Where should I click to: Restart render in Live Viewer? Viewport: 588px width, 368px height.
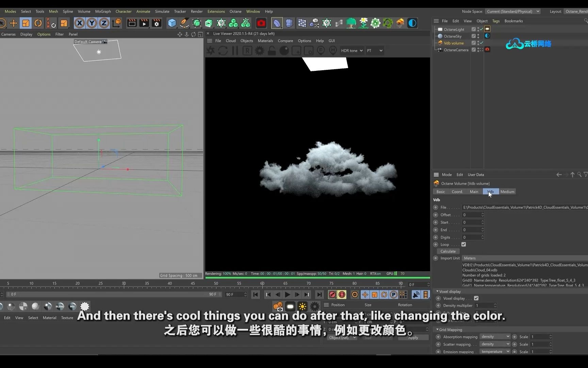point(223,51)
